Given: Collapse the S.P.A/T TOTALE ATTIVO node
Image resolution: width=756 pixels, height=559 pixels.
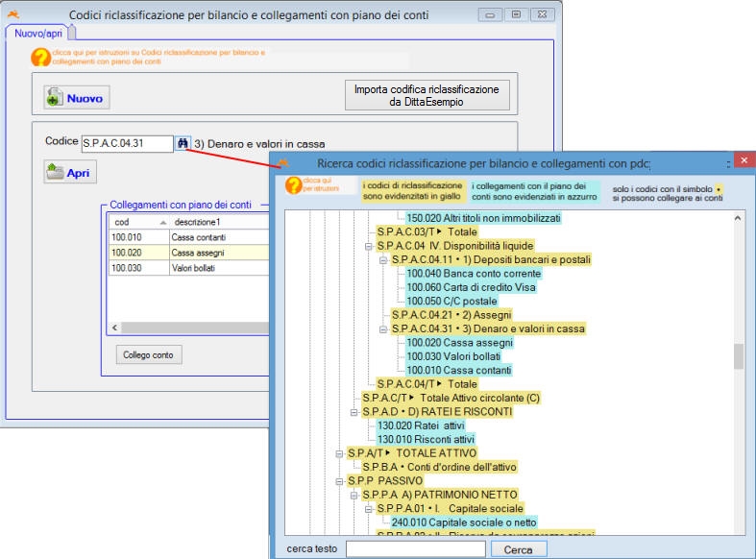Looking at the screenshot, I should click(339, 454).
